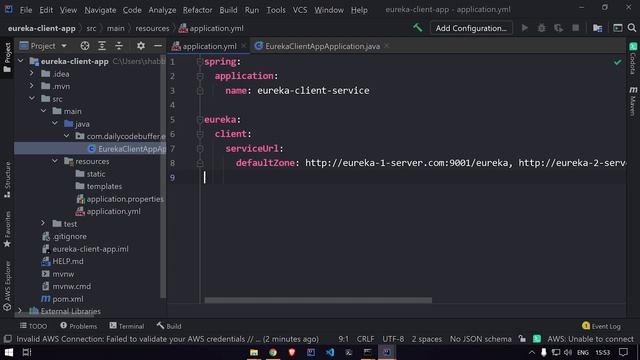640x360 pixels.
Task: Open Project panel settings gear
Action: click(x=141, y=46)
